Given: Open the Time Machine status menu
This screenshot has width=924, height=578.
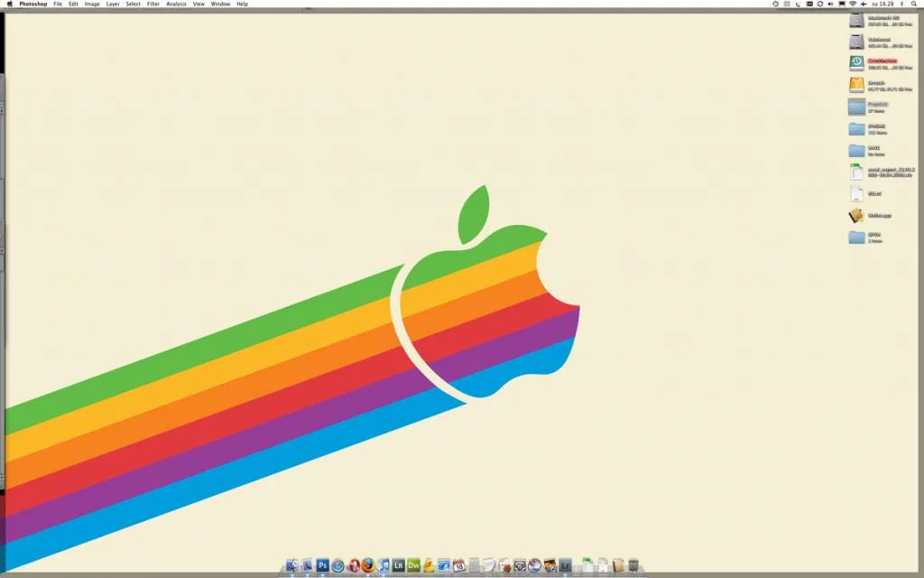Looking at the screenshot, I should (x=776, y=5).
